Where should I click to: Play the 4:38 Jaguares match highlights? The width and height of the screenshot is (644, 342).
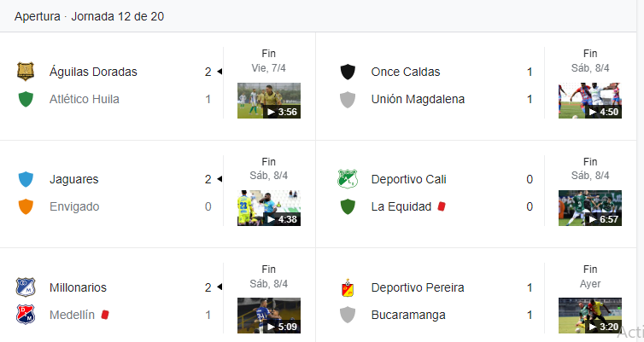[x=268, y=208]
